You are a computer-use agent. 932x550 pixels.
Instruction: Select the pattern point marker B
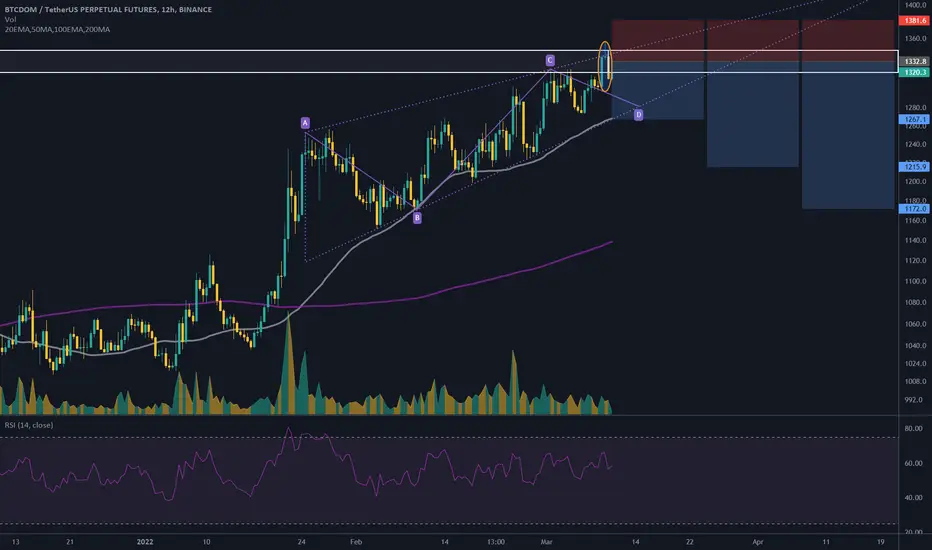point(417,218)
